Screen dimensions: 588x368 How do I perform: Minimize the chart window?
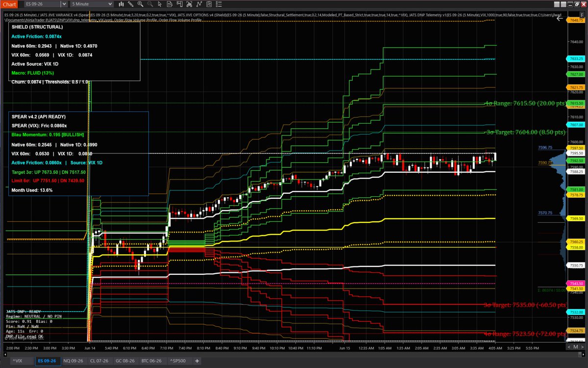[x=570, y=4]
